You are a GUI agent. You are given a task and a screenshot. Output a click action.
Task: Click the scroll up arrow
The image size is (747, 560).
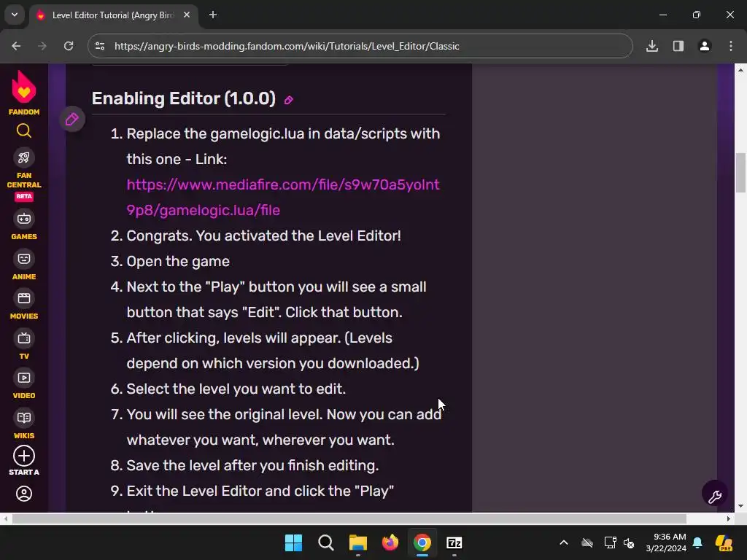pos(740,69)
